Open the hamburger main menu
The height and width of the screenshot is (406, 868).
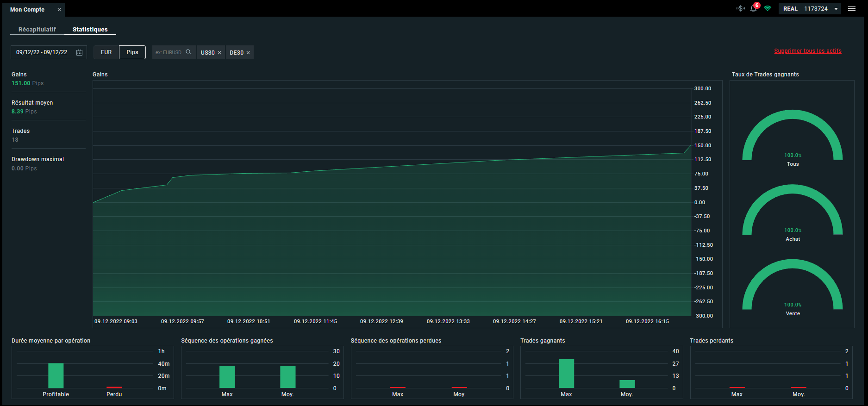[x=851, y=9]
